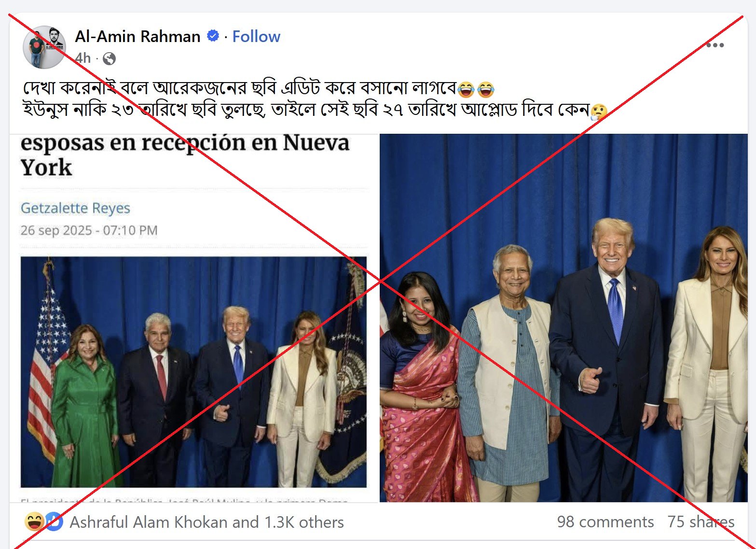View the 75 shares list

coord(701,521)
